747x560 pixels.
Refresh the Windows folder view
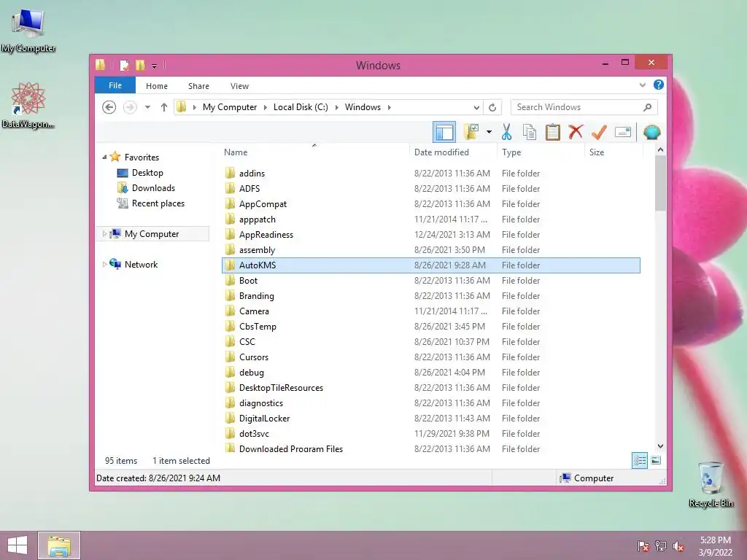click(492, 107)
